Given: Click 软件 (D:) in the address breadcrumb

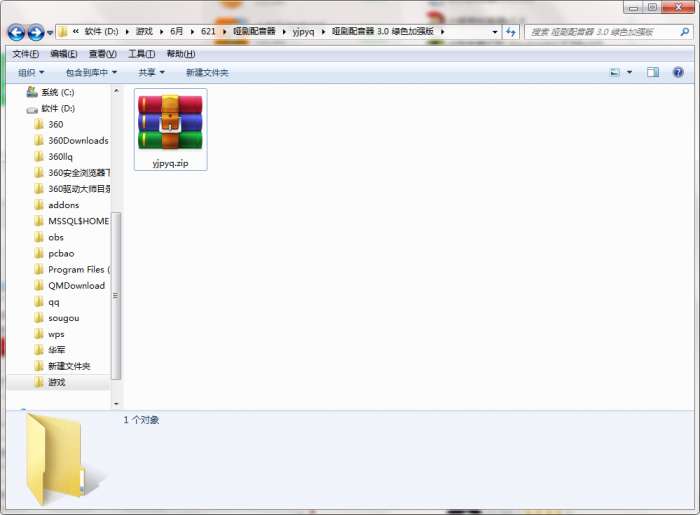Looking at the screenshot, I should [x=101, y=32].
